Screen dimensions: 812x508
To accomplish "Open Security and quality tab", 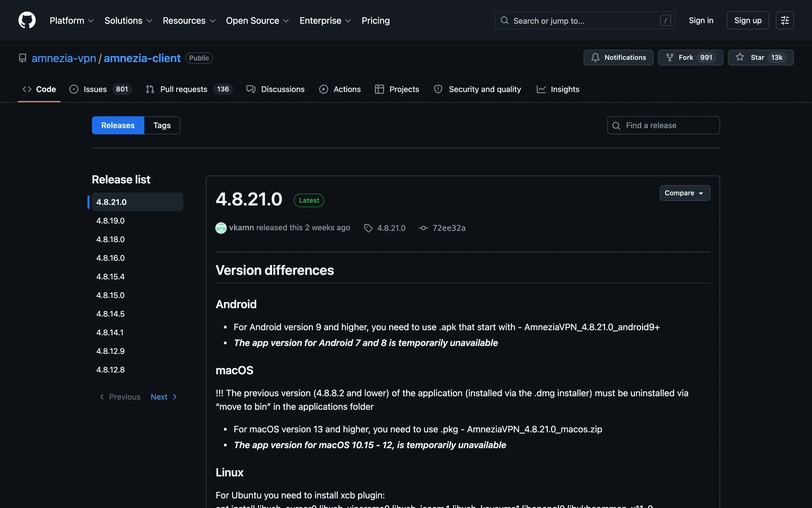I will point(477,89).
